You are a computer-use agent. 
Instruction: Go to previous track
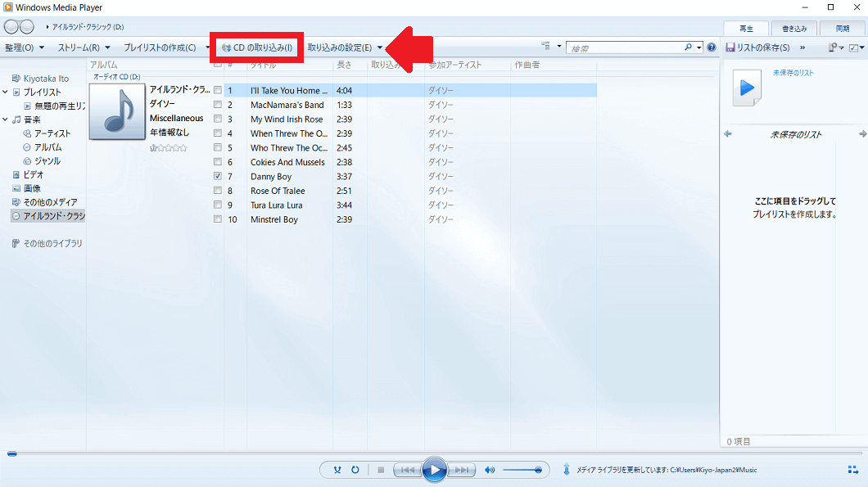(x=408, y=470)
